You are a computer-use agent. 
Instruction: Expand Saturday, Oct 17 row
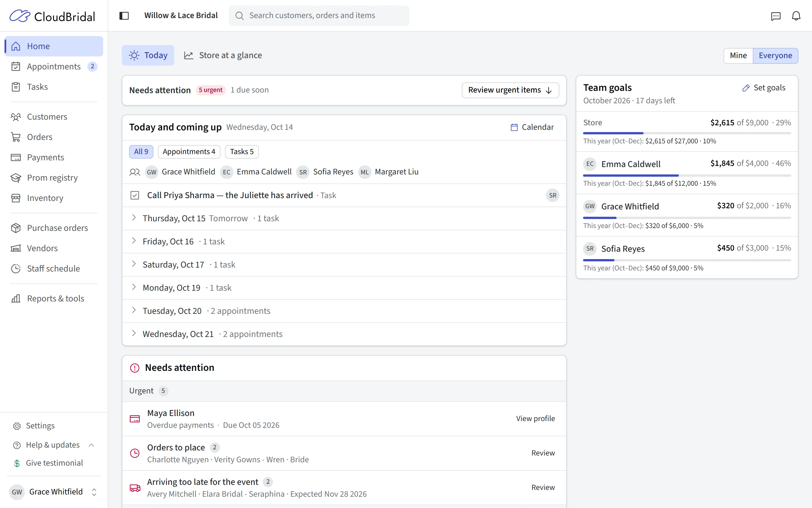tap(344, 265)
